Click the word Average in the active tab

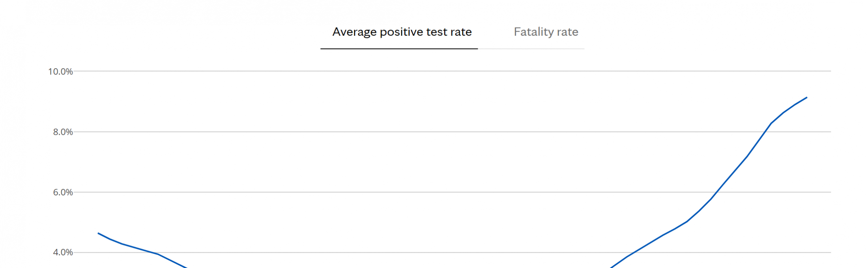(x=354, y=32)
